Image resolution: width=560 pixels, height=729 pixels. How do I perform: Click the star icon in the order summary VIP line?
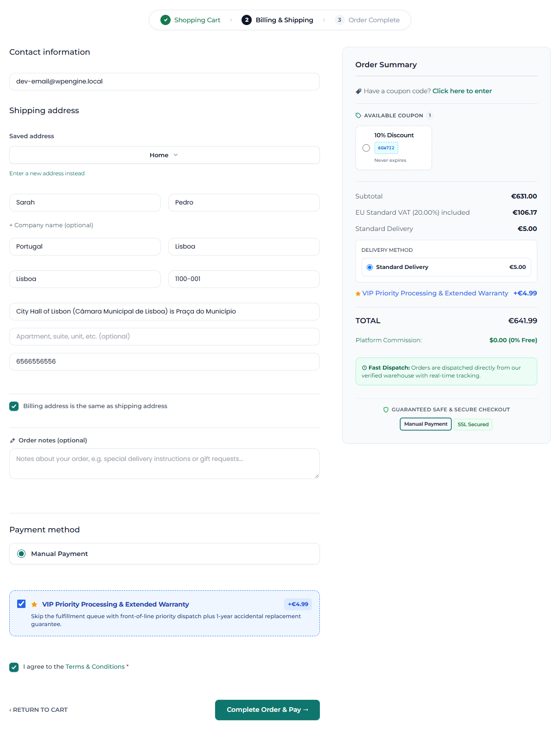pos(358,294)
